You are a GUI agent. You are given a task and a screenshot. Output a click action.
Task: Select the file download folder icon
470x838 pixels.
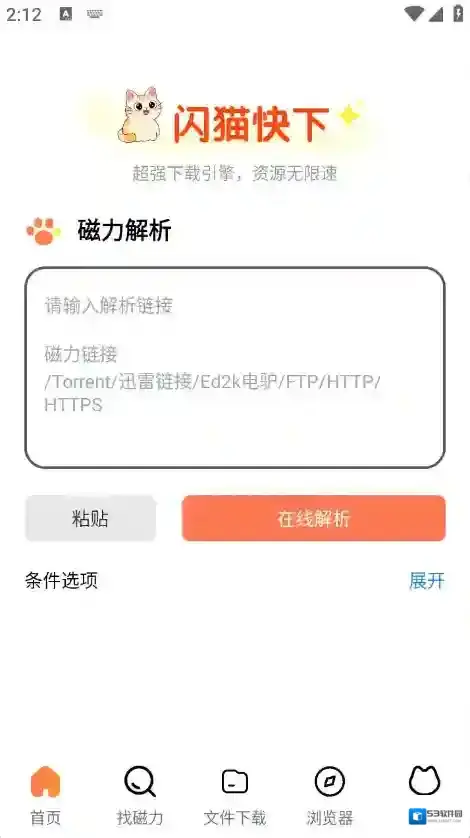(x=235, y=782)
